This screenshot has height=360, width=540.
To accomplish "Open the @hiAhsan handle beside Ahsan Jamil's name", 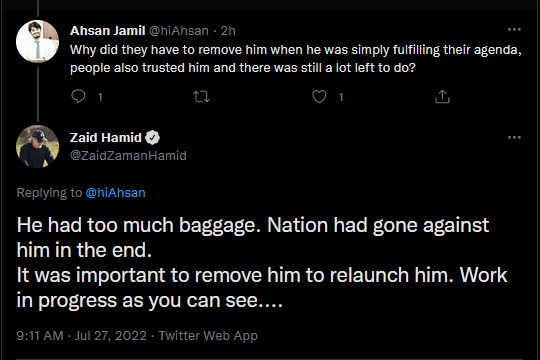I will pyautogui.click(x=179, y=31).
